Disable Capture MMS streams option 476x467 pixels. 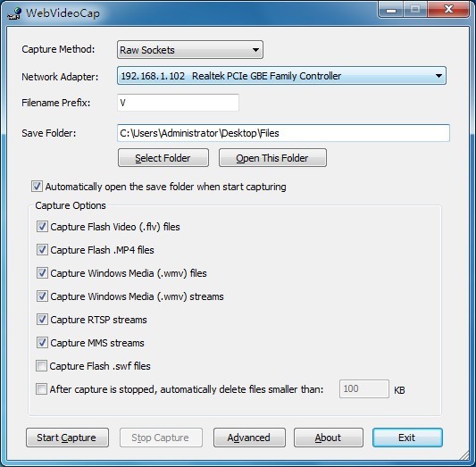(42, 343)
